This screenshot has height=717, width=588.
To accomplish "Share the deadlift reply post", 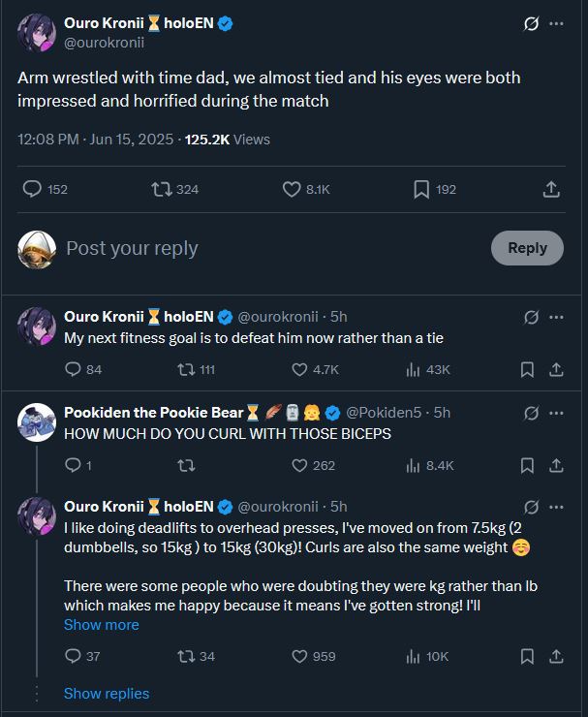I will [556, 656].
